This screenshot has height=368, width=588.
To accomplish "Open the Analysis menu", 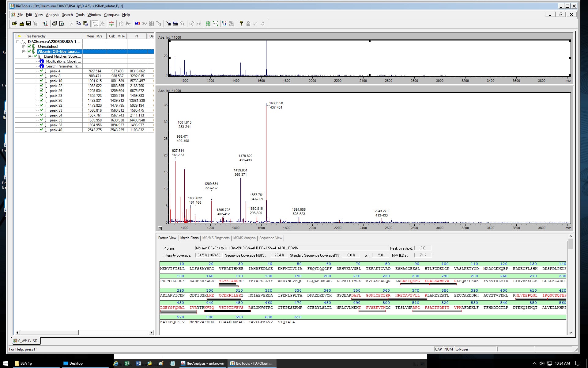I will pyautogui.click(x=52, y=15).
